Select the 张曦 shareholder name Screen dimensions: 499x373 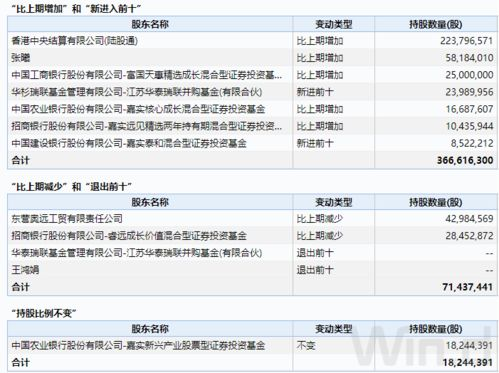pos(21,58)
